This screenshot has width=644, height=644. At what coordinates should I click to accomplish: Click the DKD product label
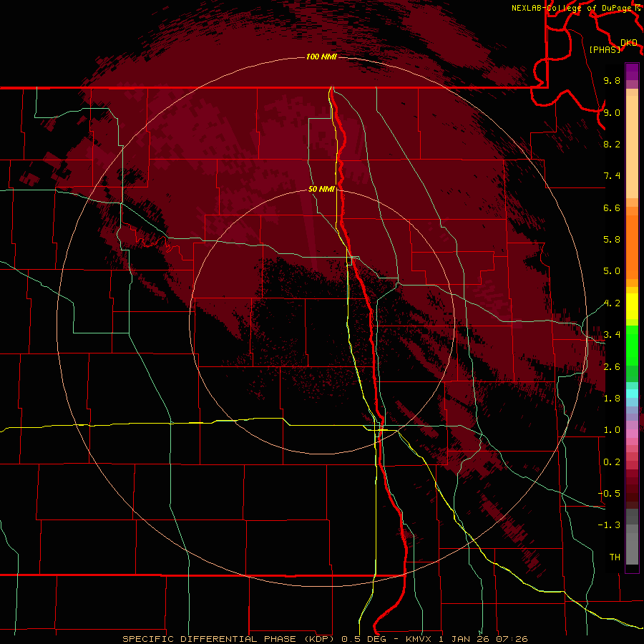click(x=629, y=43)
